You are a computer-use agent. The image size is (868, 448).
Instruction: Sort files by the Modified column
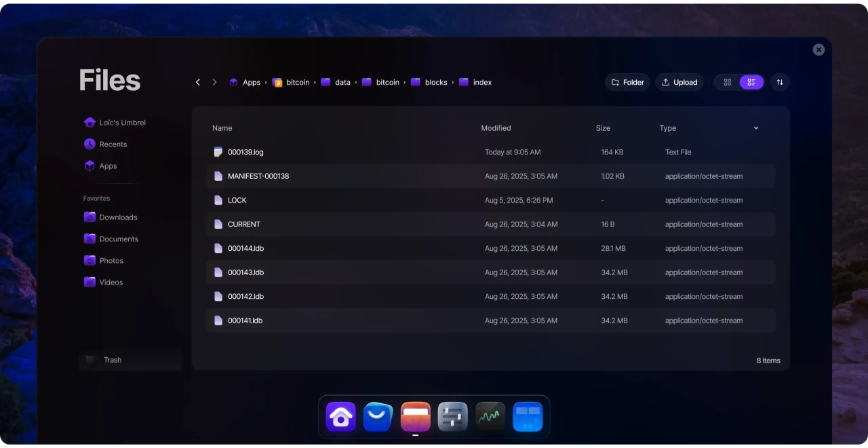[x=496, y=128]
